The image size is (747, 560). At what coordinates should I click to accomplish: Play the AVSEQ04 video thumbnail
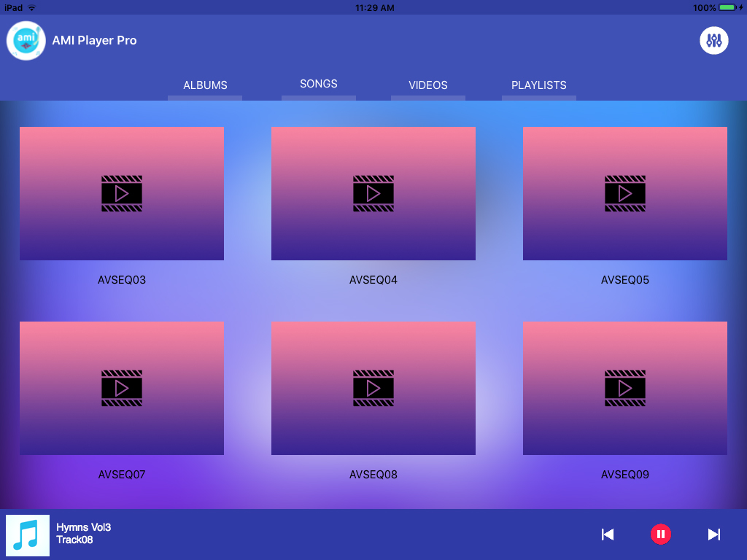pyautogui.click(x=373, y=193)
